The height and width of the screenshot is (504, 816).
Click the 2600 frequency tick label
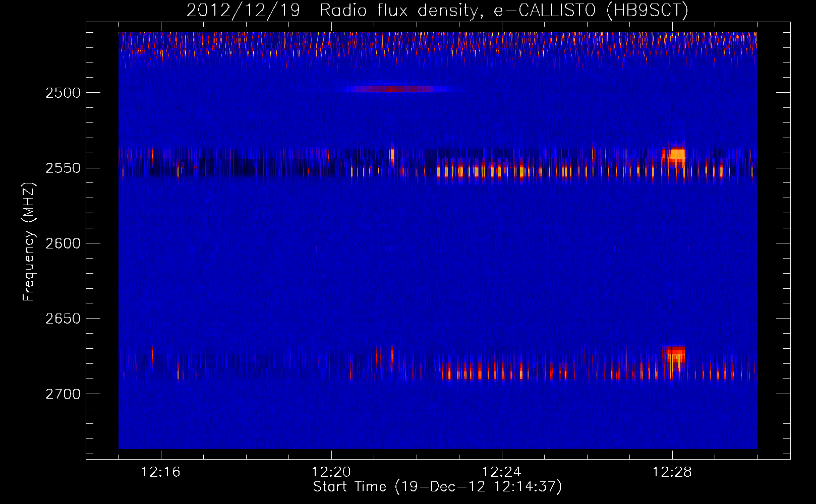coord(63,243)
